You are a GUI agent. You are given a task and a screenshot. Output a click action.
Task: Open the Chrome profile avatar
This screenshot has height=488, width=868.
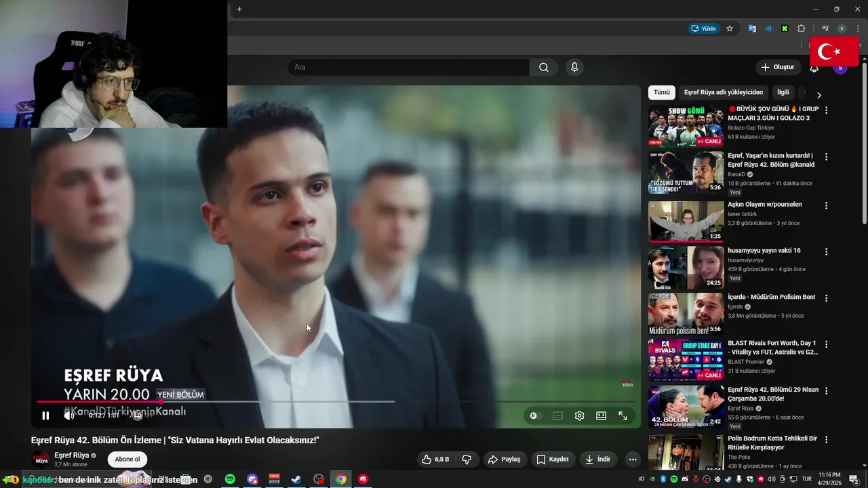click(x=842, y=28)
